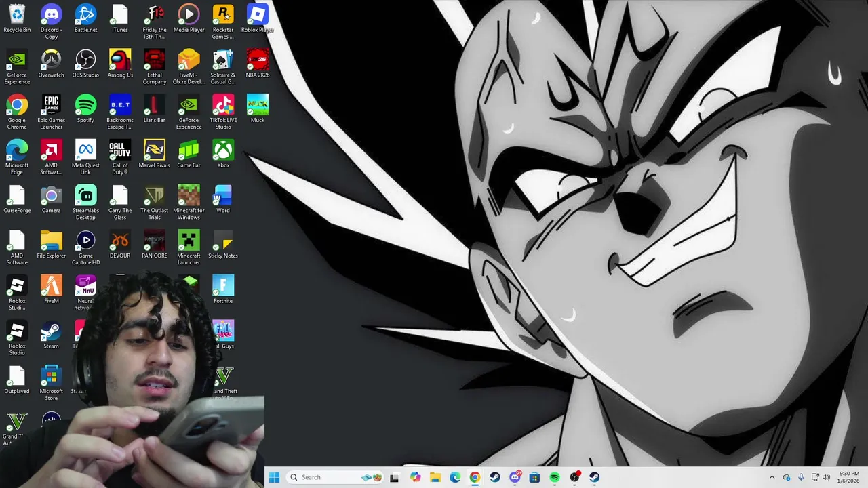
Task: Select the NBA 2K26 desktop icon
Action: [x=258, y=64]
